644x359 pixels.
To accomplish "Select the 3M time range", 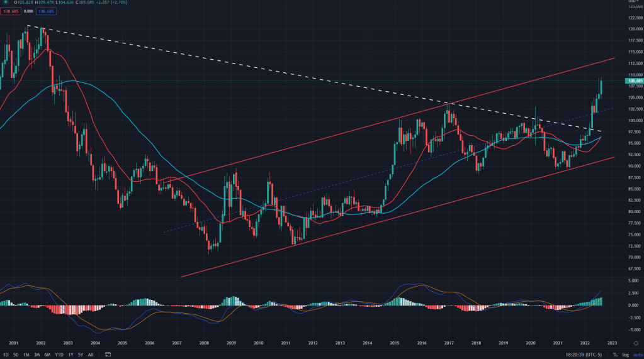I will pos(37,355).
